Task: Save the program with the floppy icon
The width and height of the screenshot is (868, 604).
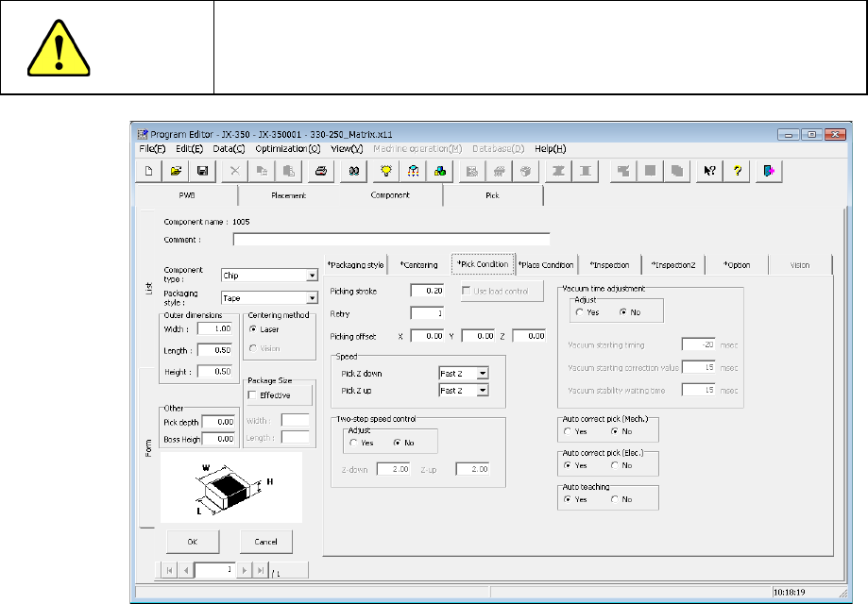Action: (201, 171)
